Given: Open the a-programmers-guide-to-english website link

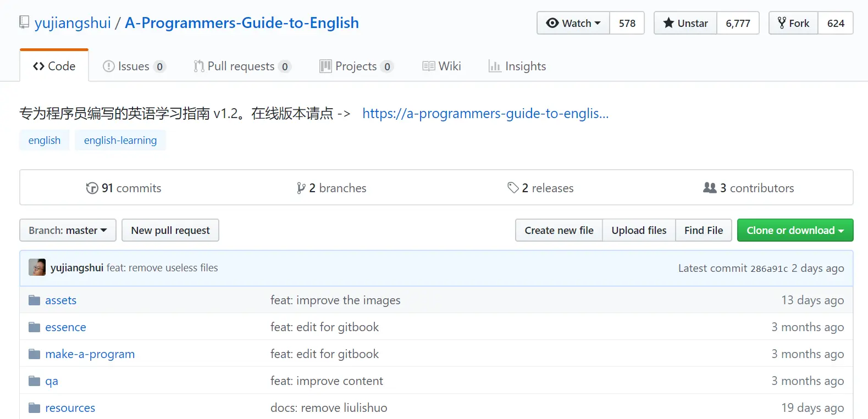Looking at the screenshot, I should [485, 113].
